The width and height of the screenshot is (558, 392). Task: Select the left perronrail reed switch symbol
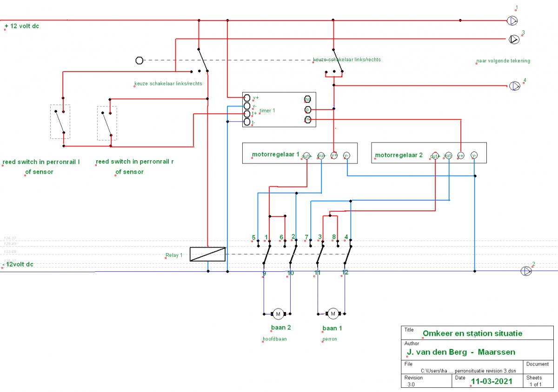(x=60, y=122)
